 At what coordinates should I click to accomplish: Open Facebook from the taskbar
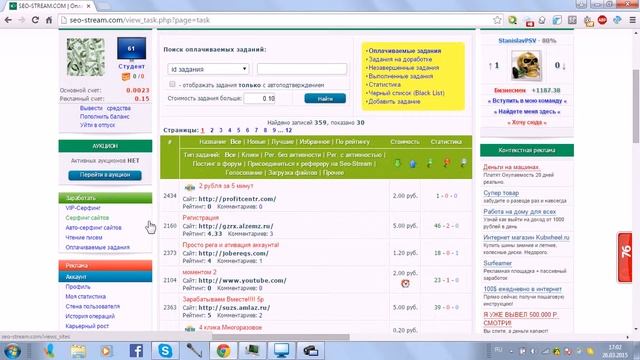tap(136, 351)
